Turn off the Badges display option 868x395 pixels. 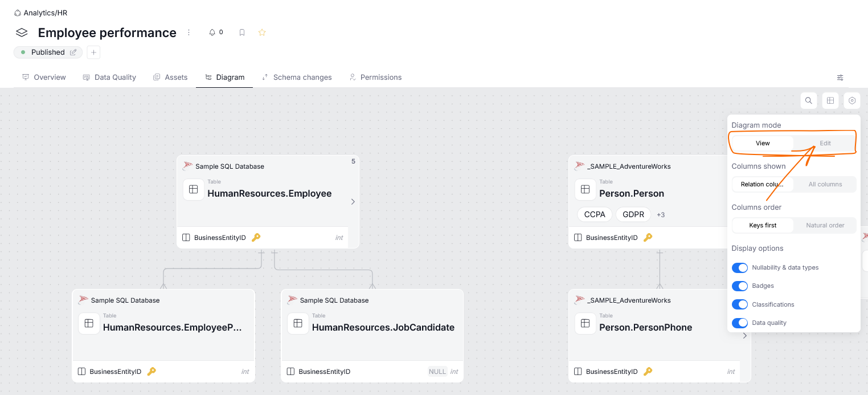(x=740, y=286)
